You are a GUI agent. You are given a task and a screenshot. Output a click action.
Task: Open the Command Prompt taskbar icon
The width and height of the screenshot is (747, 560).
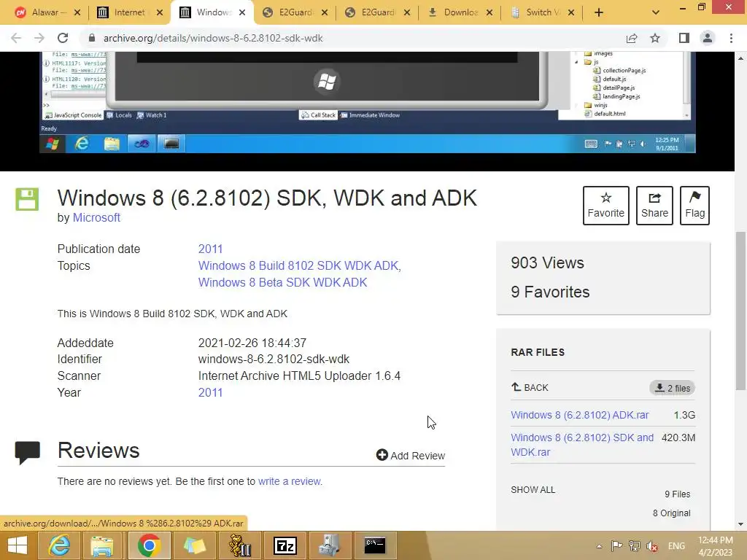(x=375, y=545)
